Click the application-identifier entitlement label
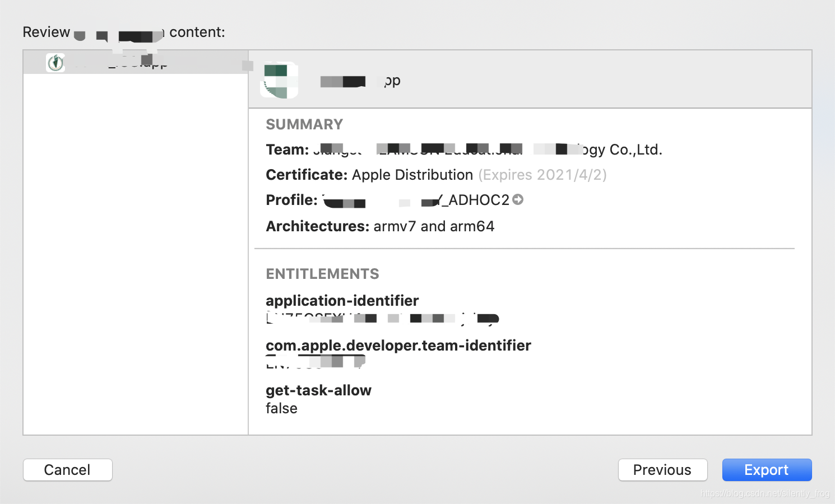Image resolution: width=835 pixels, height=504 pixels. pos(342,301)
